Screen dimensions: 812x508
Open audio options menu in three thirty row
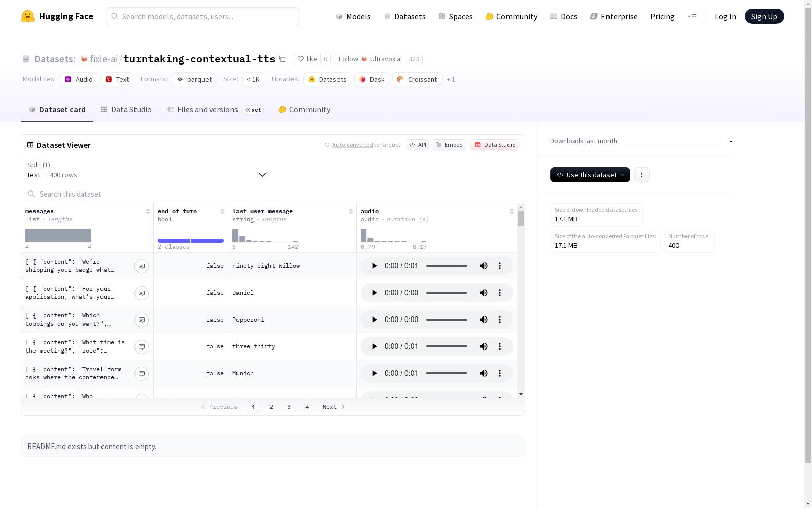(x=500, y=346)
